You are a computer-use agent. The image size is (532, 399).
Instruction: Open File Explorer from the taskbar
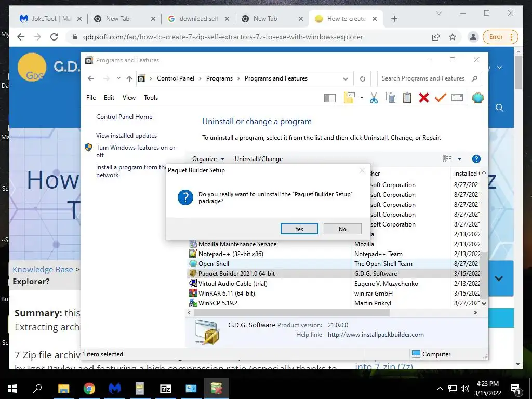click(x=63, y=389)
